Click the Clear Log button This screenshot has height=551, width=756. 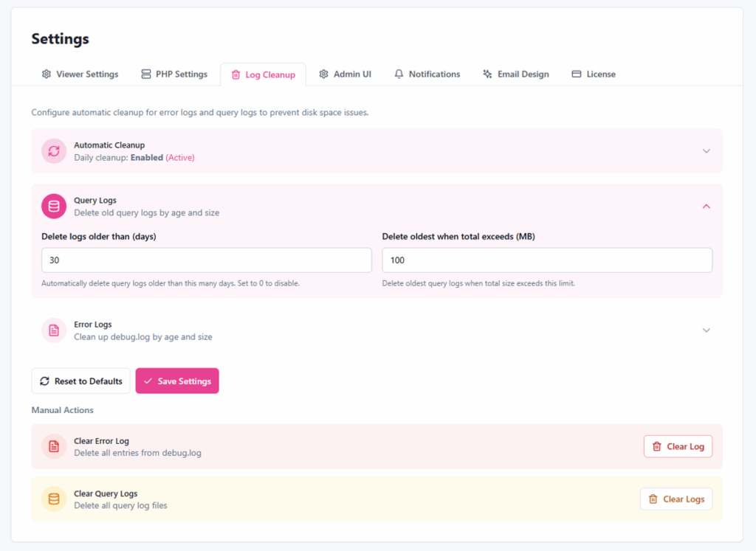(678, 446)
